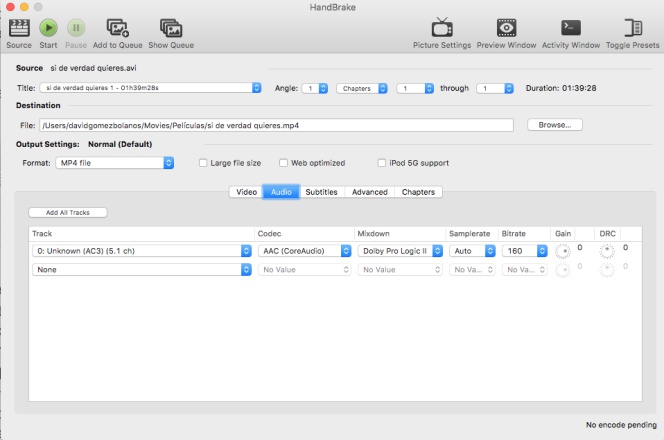Switch to the Advanced tab
This screenshot has height=440, width=664.
pyautogui.click(x=370, y=192)
